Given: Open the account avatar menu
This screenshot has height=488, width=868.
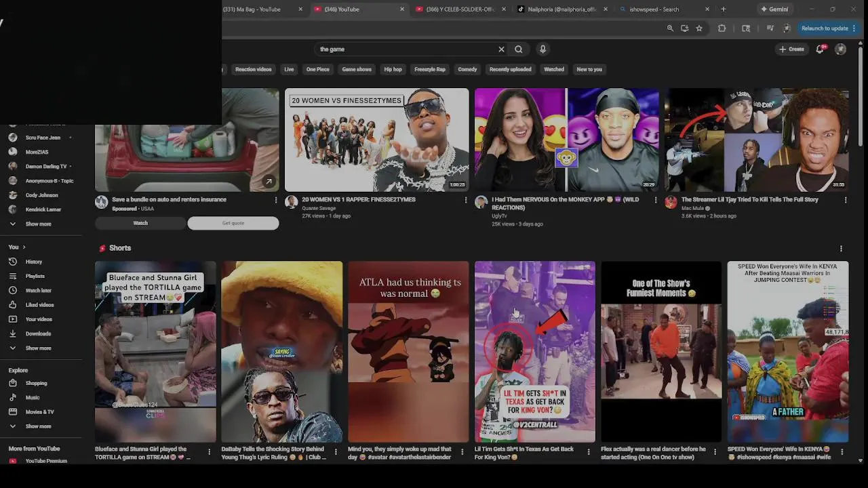Looking at the screenshot, I should pyautogui.click(x=841, y=49).
